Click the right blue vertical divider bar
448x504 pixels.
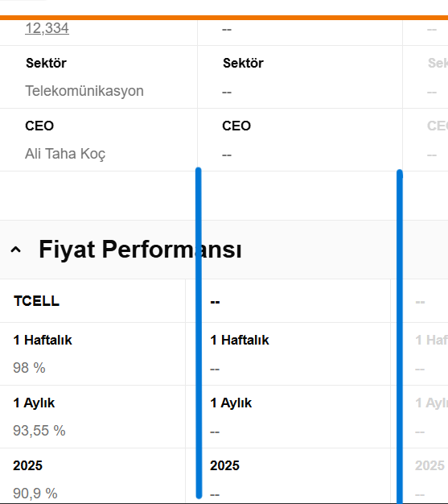click(x=400, y=337)
